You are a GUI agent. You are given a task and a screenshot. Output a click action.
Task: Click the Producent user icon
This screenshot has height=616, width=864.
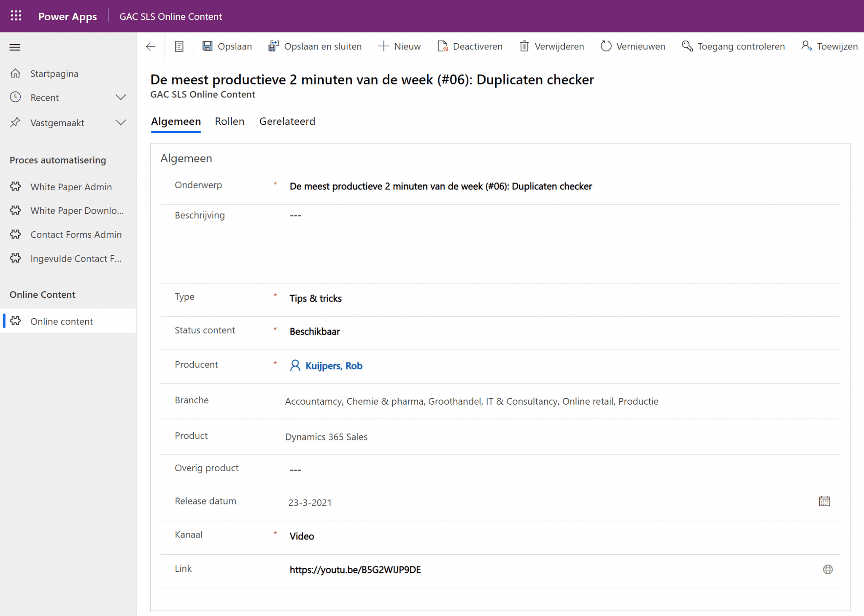click(295, 365)
